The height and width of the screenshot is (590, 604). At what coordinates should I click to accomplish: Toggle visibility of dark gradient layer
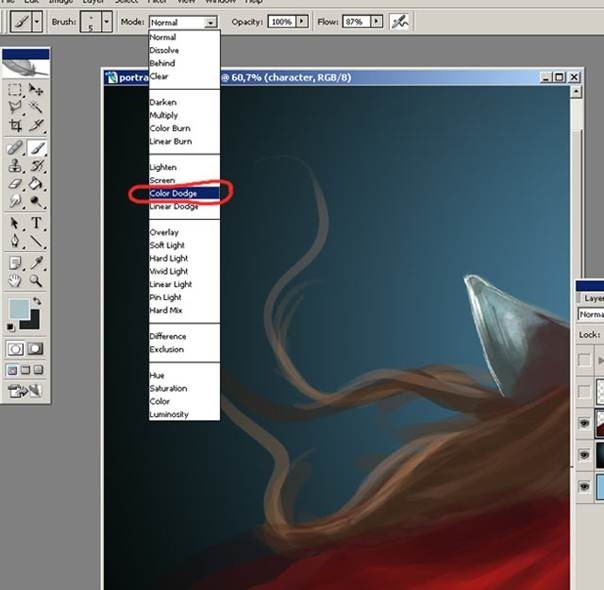584,455
